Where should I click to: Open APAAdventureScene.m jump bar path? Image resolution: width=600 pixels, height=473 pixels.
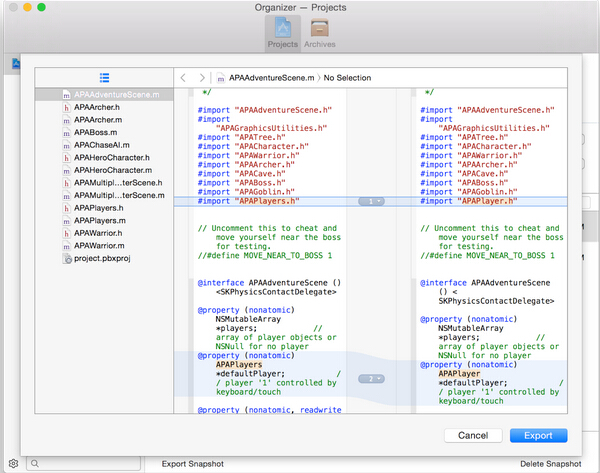(x=269, y=77)
